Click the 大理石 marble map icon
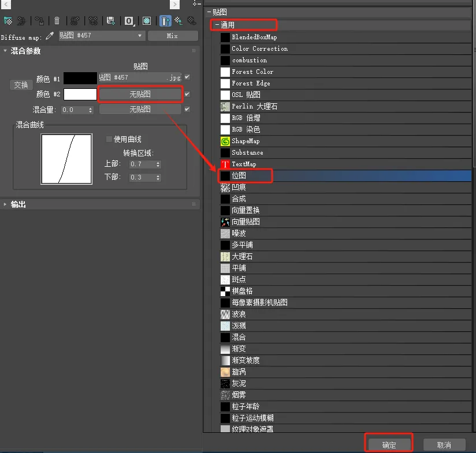This screenshot has height=453, width=476. pos(225,257)
